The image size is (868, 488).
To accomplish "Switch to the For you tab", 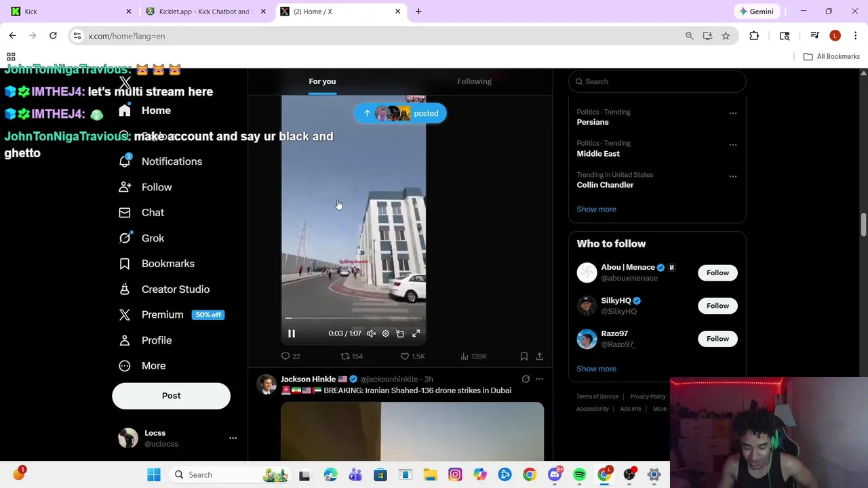I will (x=322, y=81).
